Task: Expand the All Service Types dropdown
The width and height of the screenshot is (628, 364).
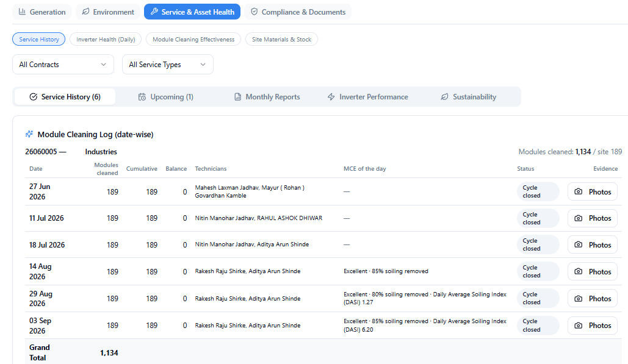Action: coord(168,65)
